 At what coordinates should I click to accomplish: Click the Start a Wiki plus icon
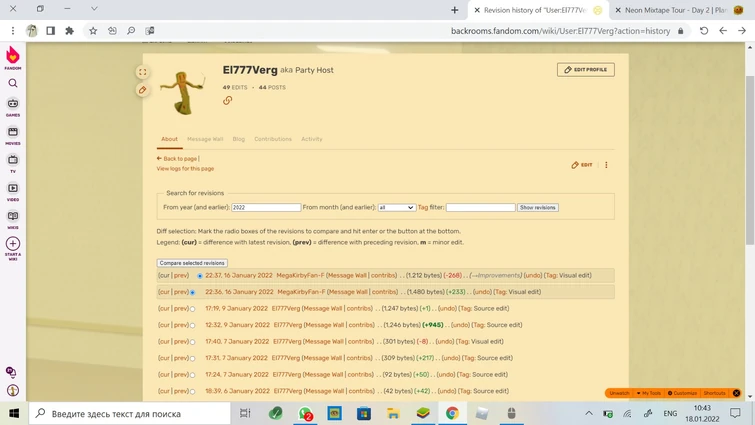(x=13, y=244)
